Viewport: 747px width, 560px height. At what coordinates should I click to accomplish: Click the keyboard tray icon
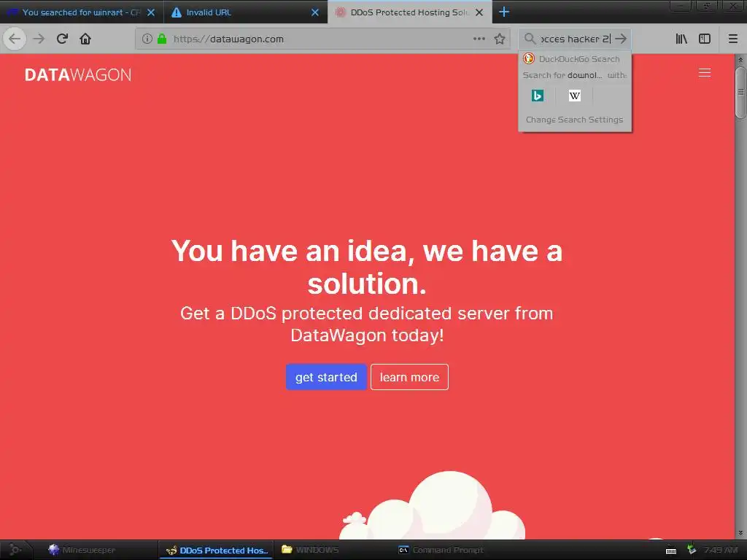click(671, 551)
